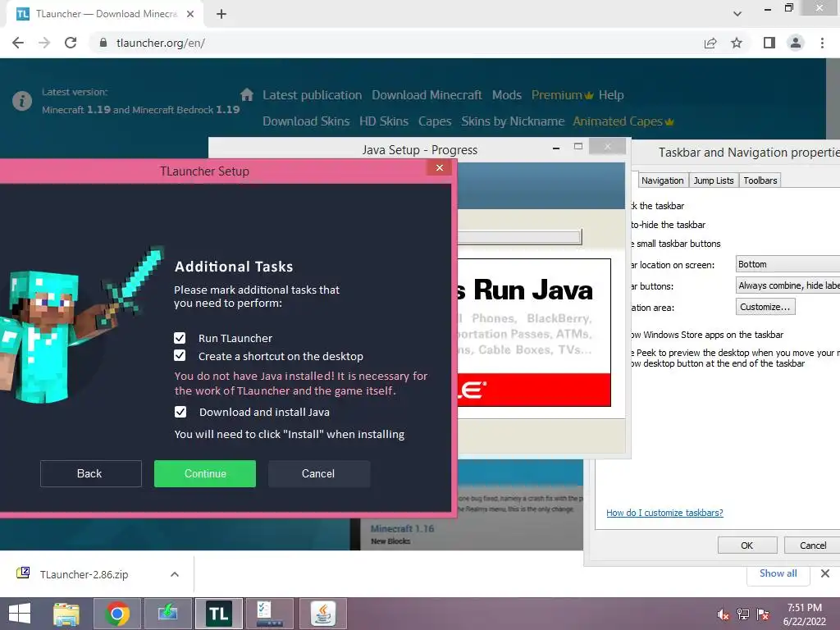840x630 pixels.
Task: Click the TLauncher site home icon
Action: [x=246, y=95]
